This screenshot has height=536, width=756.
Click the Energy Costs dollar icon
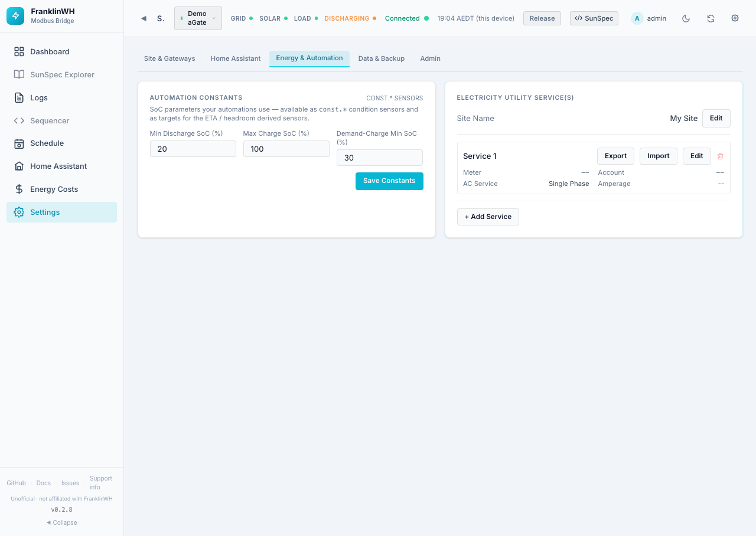19,189
